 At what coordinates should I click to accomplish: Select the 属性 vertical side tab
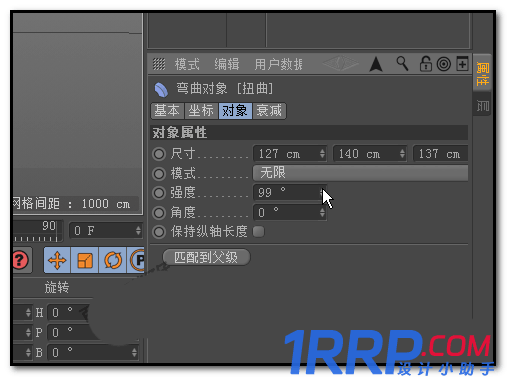coord(482,73)
